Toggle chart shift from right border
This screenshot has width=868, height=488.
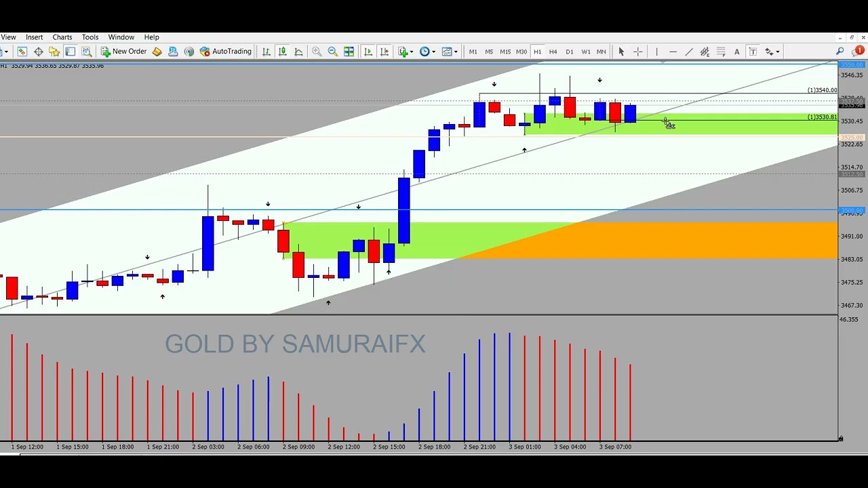(x=384, y=52)
